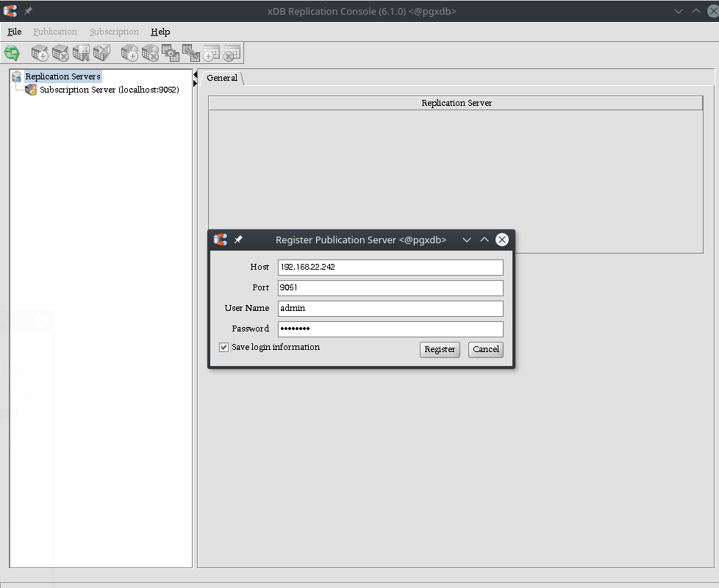
Task: Switch to the General tab
Action: point(223,78)
